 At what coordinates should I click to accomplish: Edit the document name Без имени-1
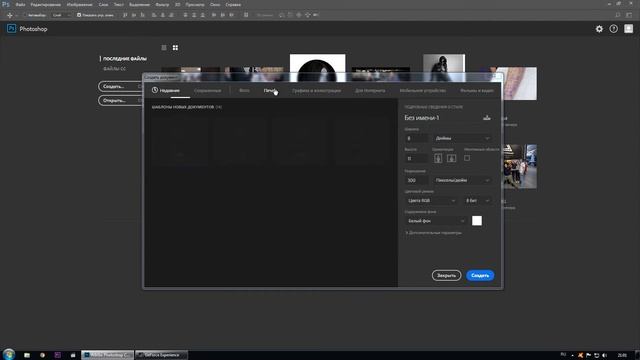422,118
